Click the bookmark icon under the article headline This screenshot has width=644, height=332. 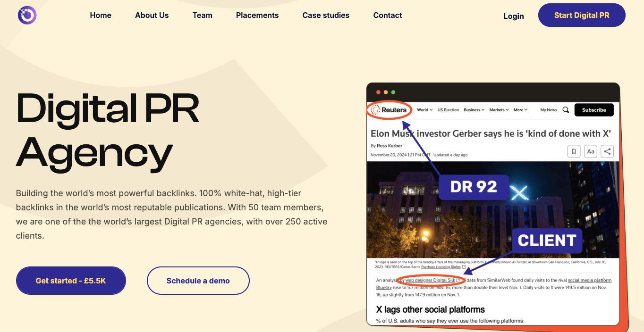[574, 151]
